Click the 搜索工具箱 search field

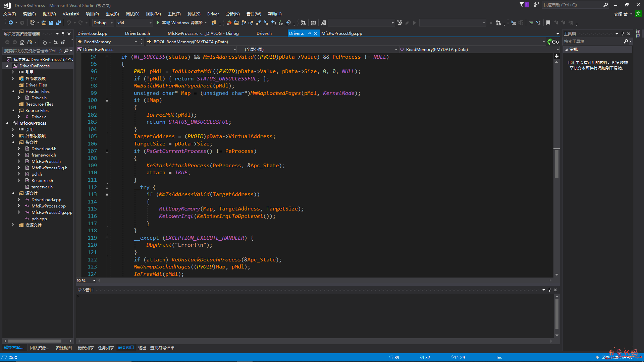(593, 41)
